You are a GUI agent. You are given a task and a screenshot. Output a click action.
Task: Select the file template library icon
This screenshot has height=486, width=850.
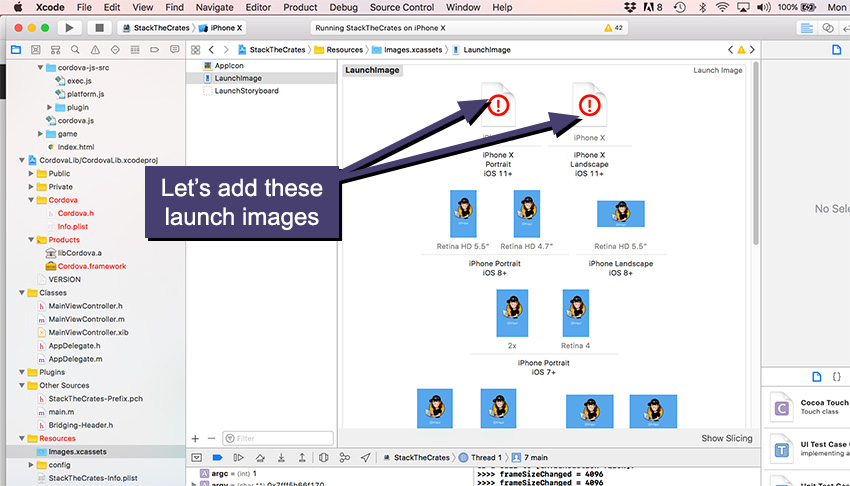817,377
